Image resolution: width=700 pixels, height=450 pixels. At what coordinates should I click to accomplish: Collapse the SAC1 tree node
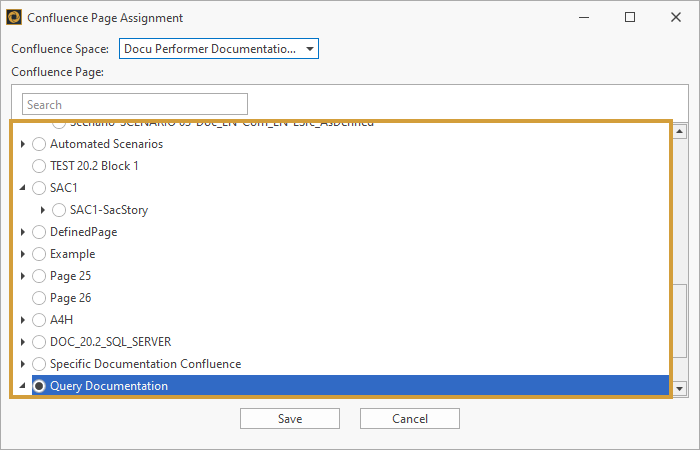(23, 188)
